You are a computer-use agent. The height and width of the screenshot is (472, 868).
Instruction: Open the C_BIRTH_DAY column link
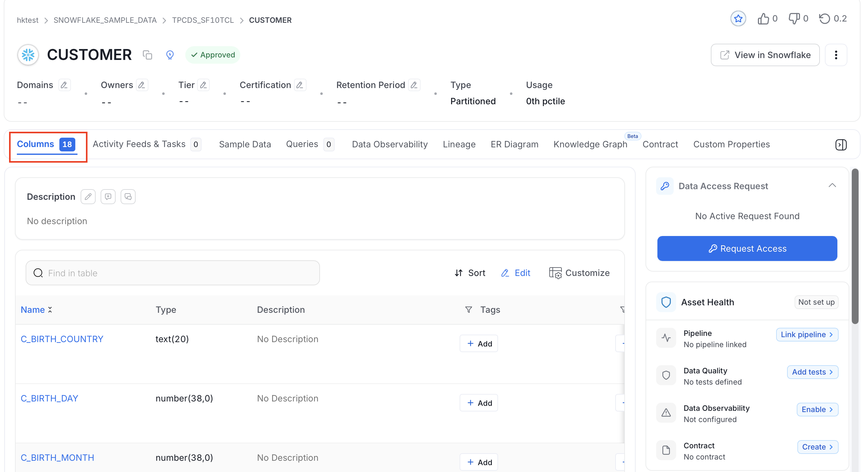click(x=50, y=398)
